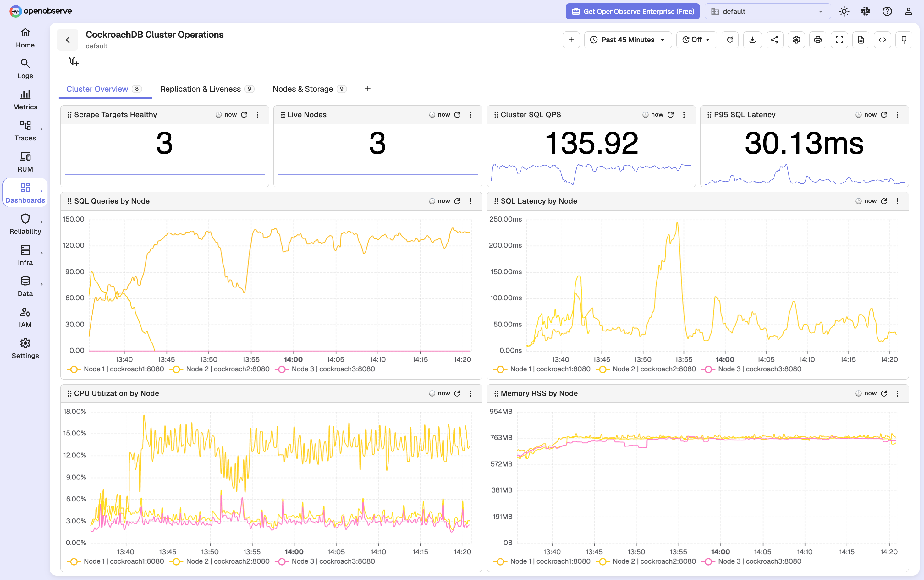Image resolution: width=924 pixels, height=580 pixels.
Task: Toggle Node 2 series in SQL Queries legend
Action: [x=219, y=369]
